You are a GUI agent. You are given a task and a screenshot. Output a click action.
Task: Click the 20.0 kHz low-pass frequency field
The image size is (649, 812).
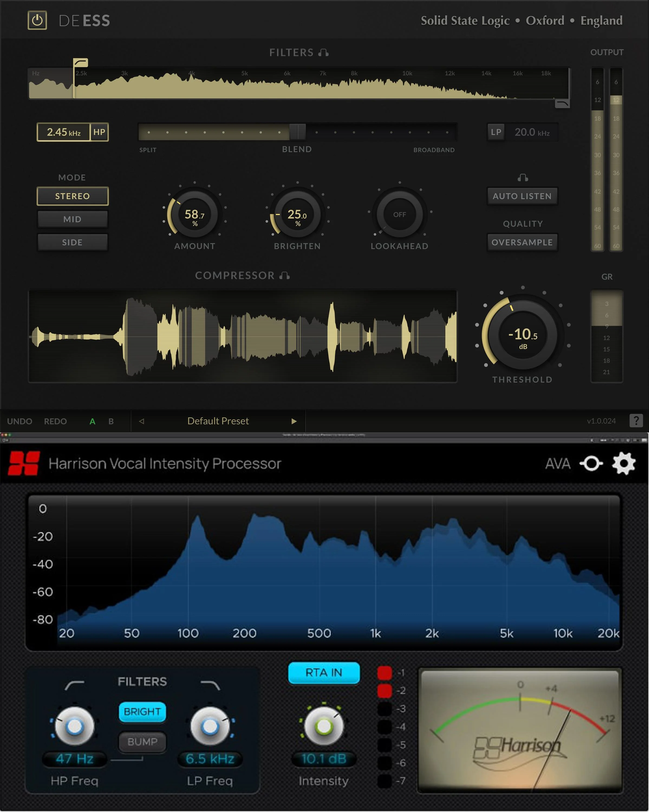[x=532, y=132]
